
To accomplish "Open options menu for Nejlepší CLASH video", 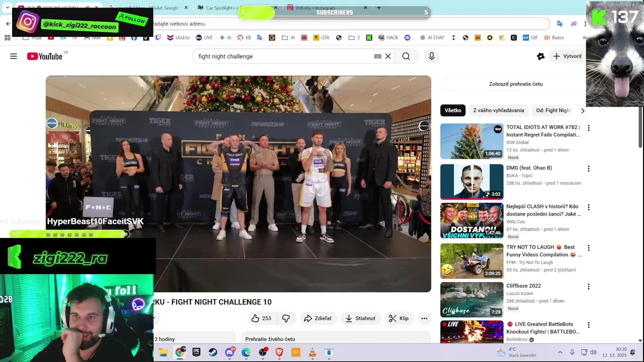I will (588, 207).
